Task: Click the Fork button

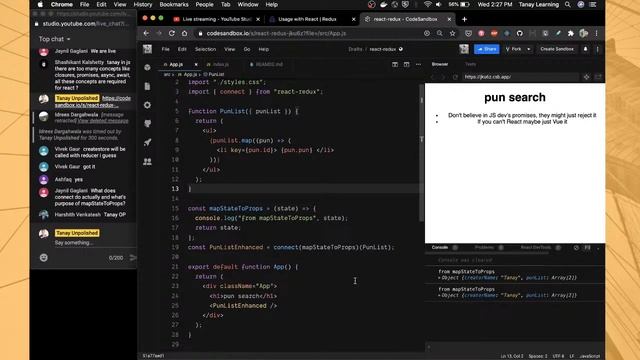Action: point(514,49)
